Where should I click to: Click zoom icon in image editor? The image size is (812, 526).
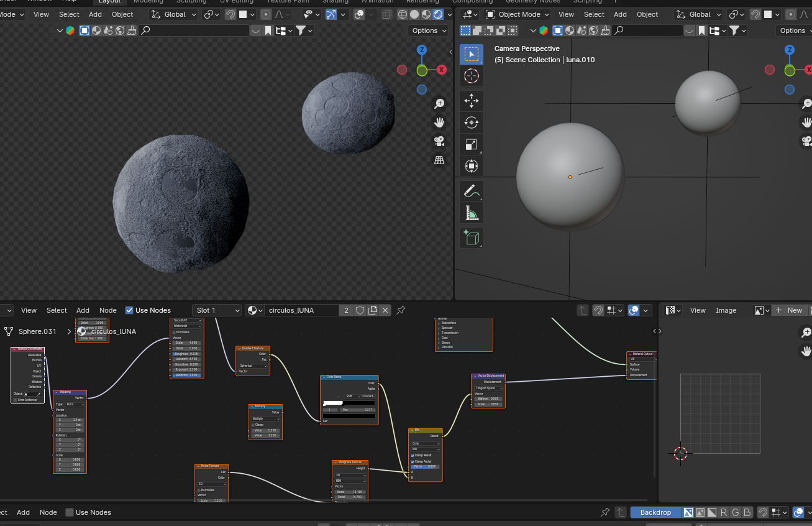[x=806, y=333]
